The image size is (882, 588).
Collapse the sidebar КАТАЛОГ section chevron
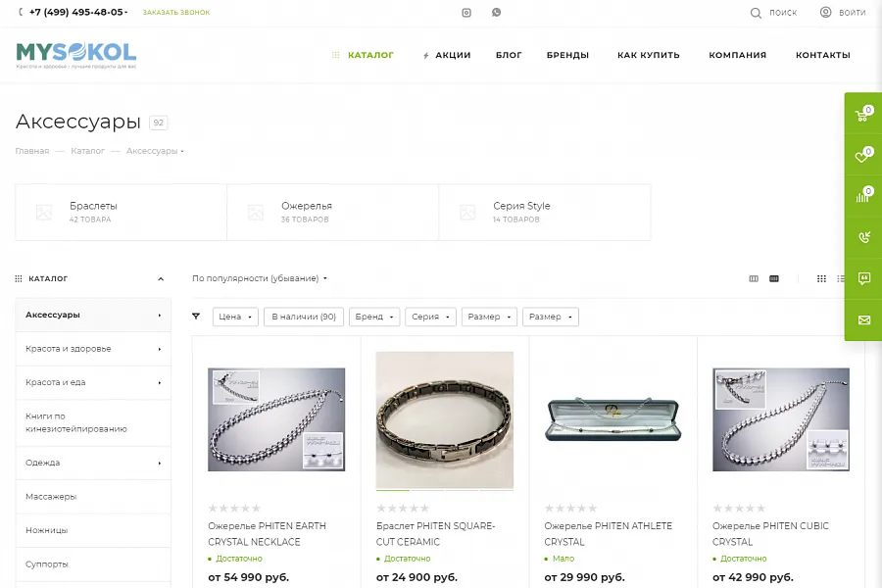click(x=161, y=279)
